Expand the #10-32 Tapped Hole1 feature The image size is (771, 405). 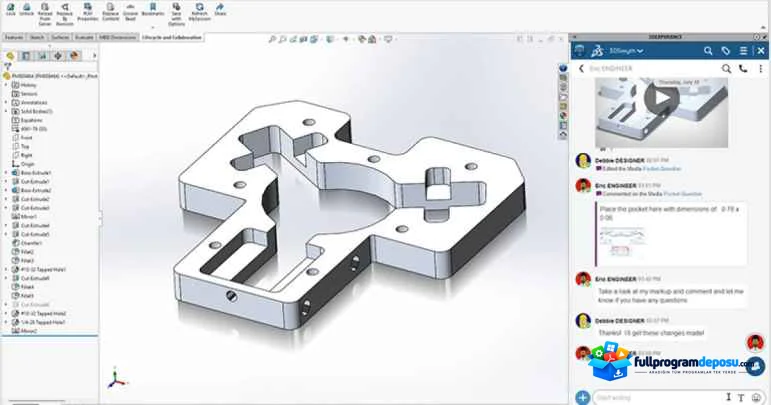[6, 269]
